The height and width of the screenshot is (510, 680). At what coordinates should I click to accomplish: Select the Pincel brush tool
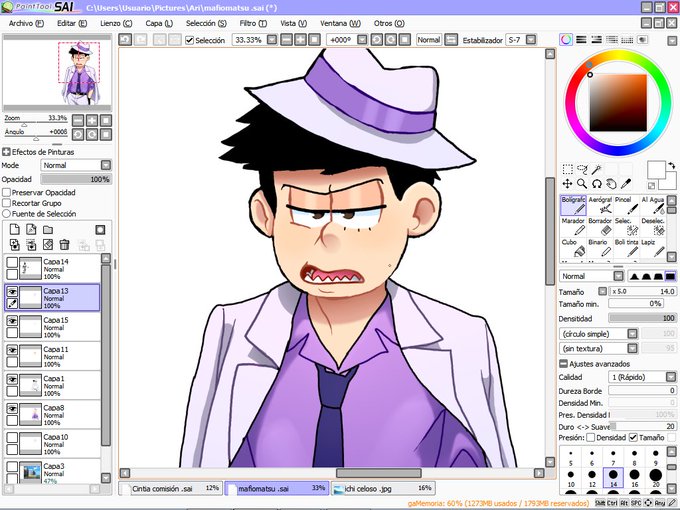click(626, 206)
